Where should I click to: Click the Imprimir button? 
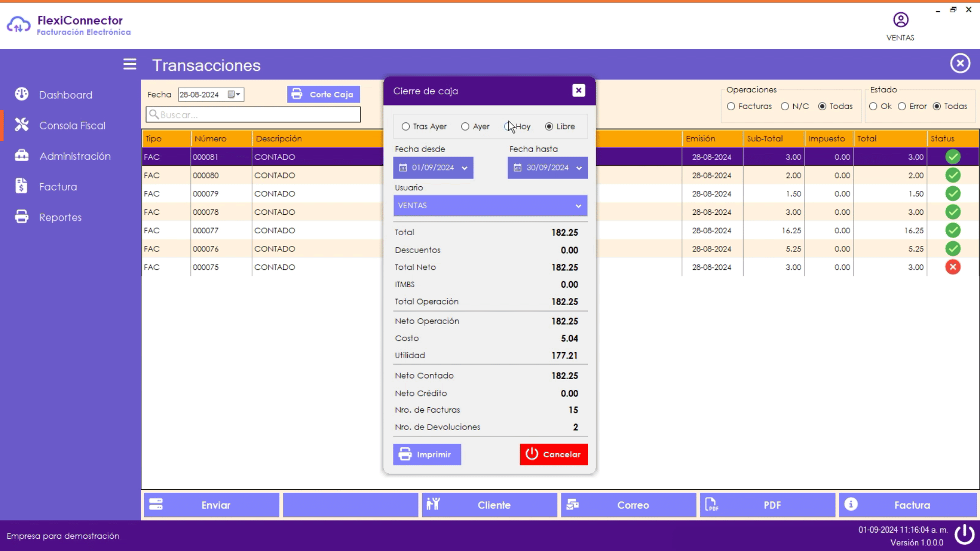coord(427,455)
